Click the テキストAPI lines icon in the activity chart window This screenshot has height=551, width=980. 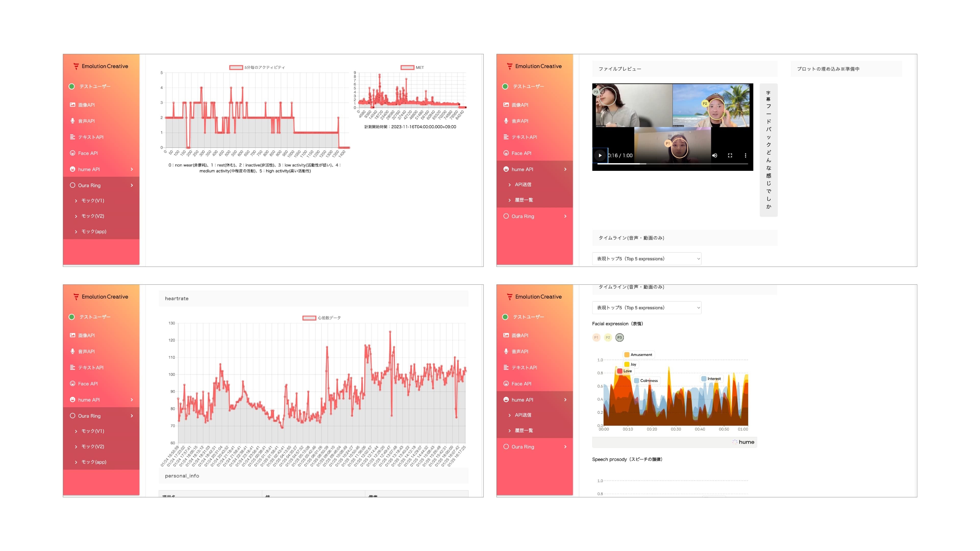[72, 137]
